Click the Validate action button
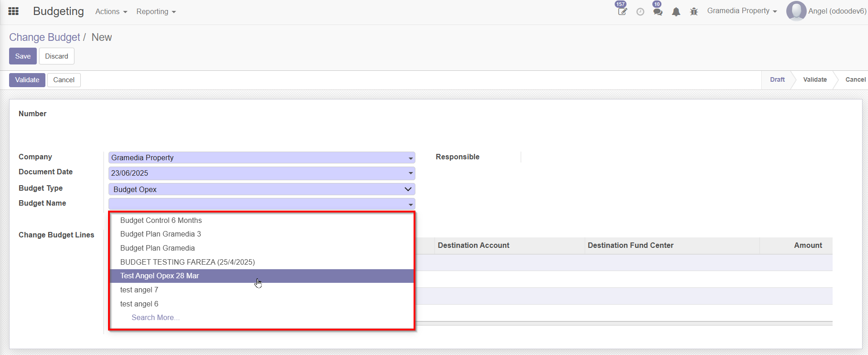This screenshot has height=355, width=868. 27,80
